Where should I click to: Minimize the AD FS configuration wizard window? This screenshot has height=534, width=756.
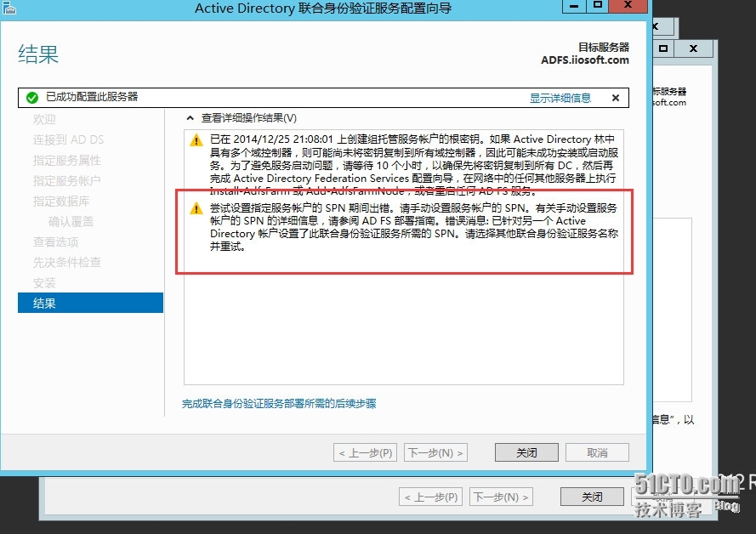(574, 6)
